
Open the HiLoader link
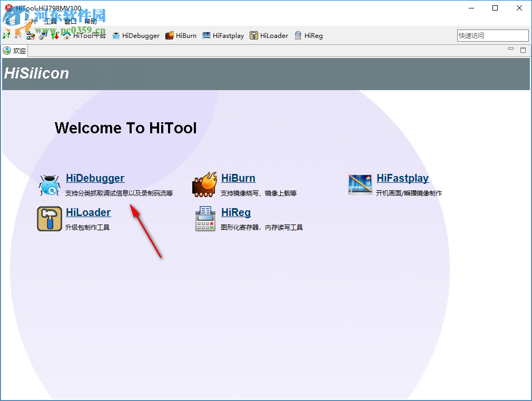pyautogui.click(x=88, y=212)
